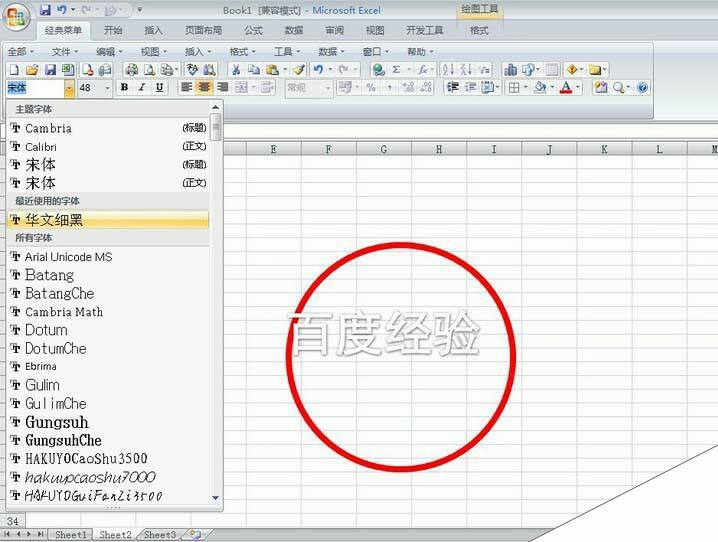Expand the 格式 classic menu
Viewport: 718px width, 542px height.
(x=240, y=51)
